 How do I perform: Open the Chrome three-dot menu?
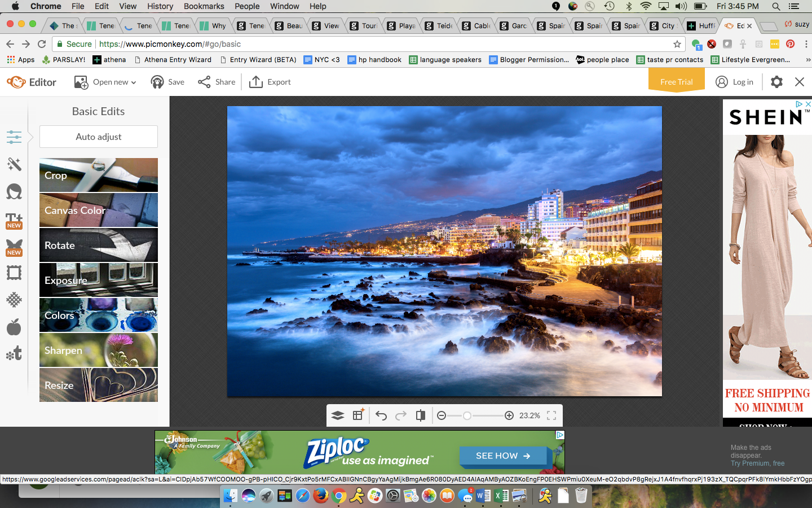pyautogui.click(x=806, y=44)
